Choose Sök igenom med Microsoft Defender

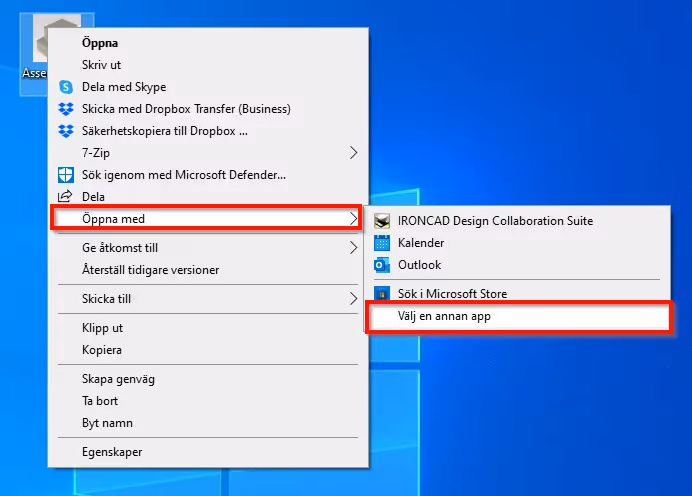point(208,175)
